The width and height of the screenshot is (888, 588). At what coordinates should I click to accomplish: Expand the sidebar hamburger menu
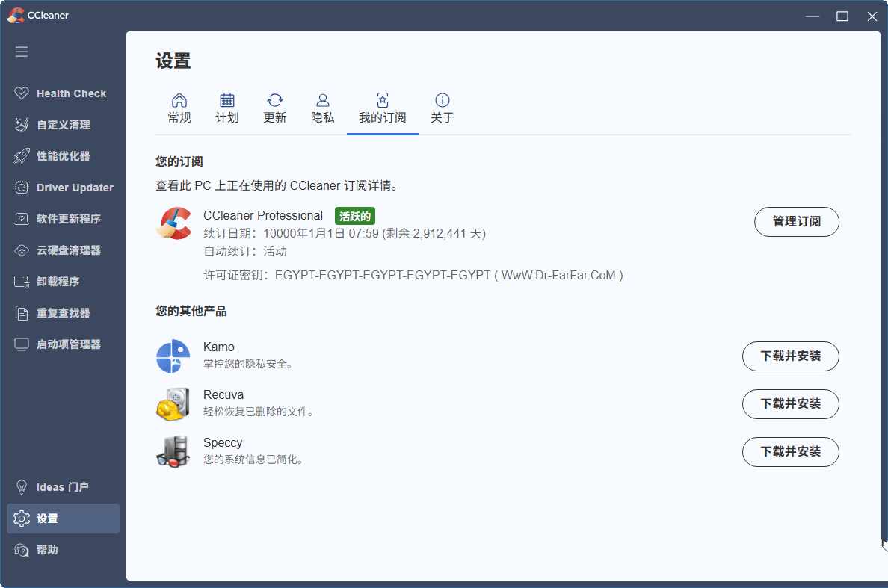(x=22, y=52)
